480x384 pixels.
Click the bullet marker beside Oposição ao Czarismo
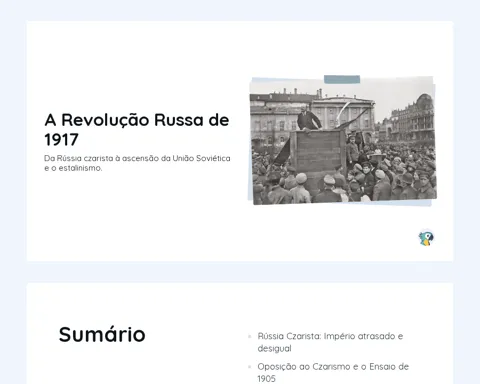[250, 367]
